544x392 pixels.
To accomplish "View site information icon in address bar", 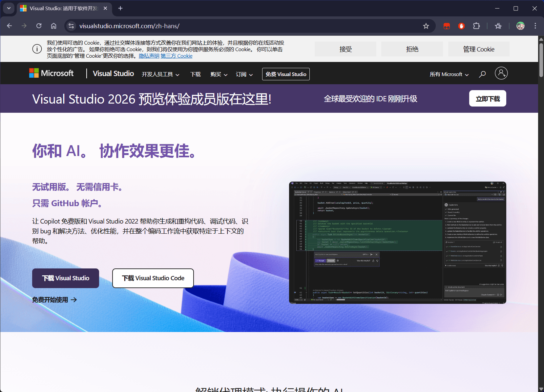I will 71,26.
